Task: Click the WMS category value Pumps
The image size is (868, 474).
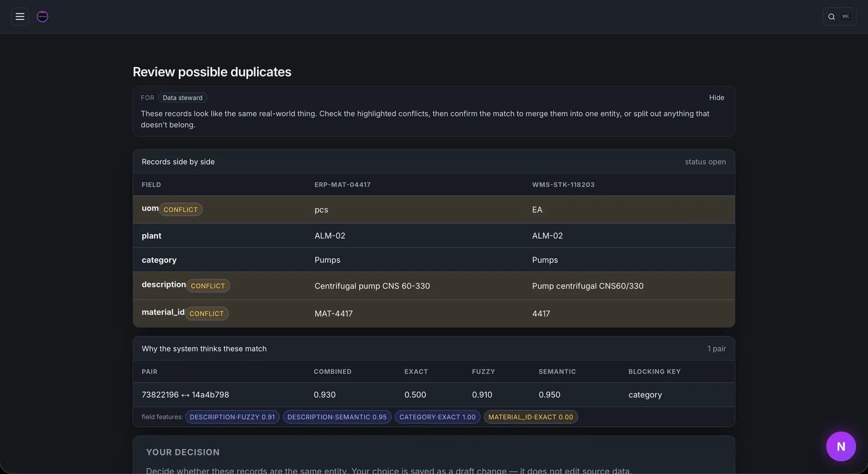Action: point(545,260)
